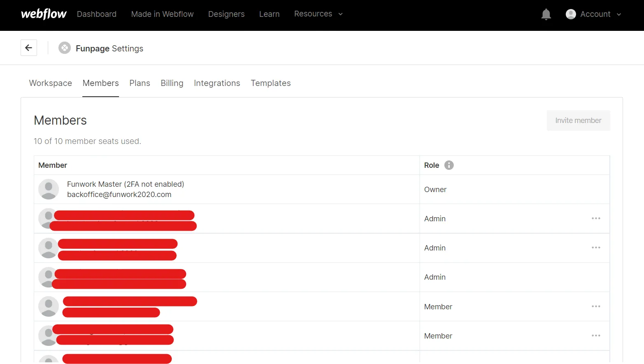Click the avatar of the first Admin member
The width and height of the screenshot is (644, 364).
[48, 218]
